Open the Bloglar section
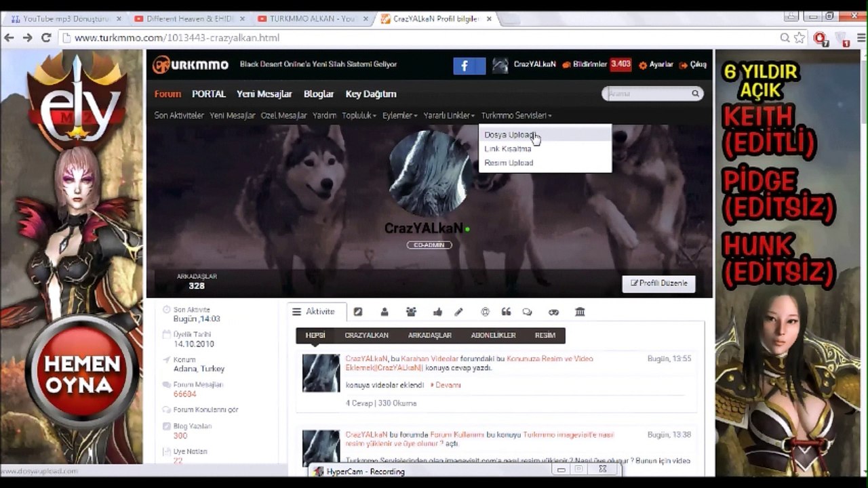Image resolution: width=868 pixels, height=488 pixels. (x=319, y=94)
